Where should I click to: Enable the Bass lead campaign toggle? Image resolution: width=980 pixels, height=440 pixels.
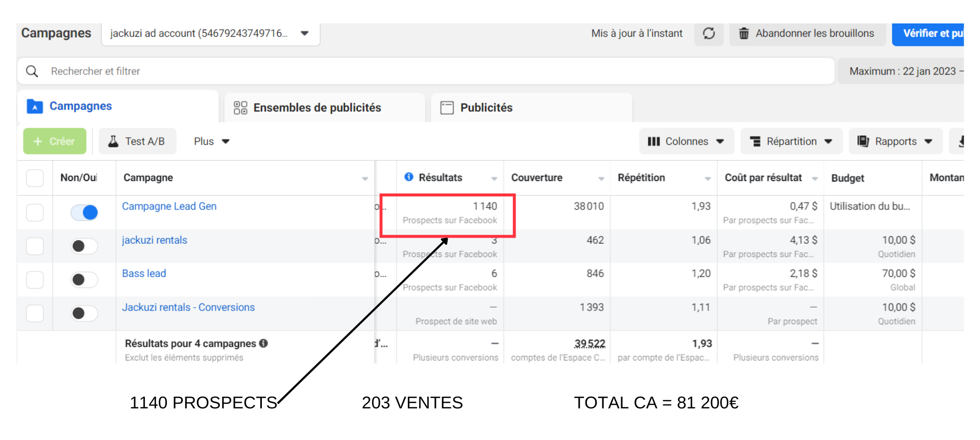pyautogui.click(x=84, y=280)
